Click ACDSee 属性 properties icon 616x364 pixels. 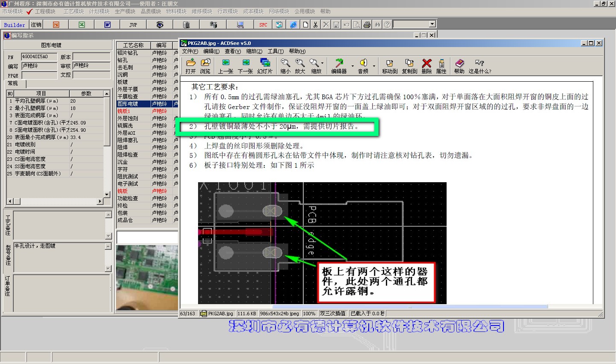(441, 66)
